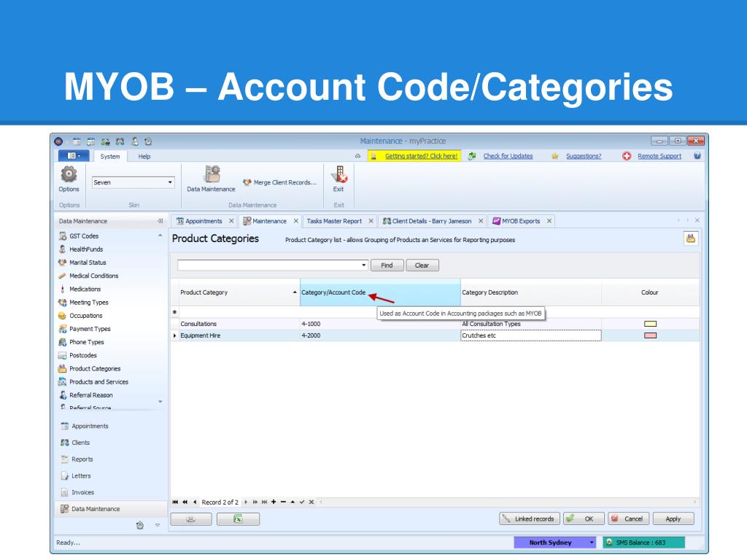Click the Merge Client Records button
The height and width of the screenshot is (560, 747).
(x=279, y=182)
